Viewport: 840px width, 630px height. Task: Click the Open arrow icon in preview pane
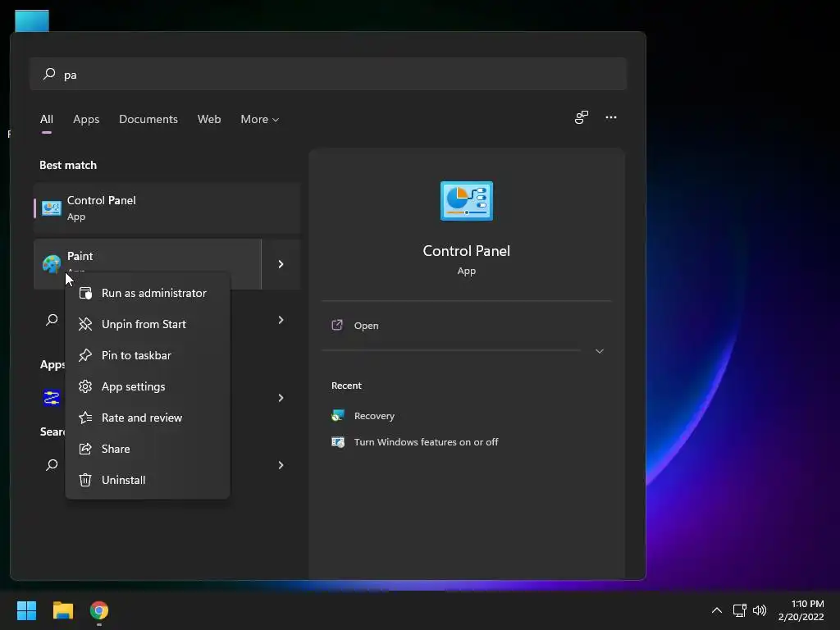pos(337,325)
